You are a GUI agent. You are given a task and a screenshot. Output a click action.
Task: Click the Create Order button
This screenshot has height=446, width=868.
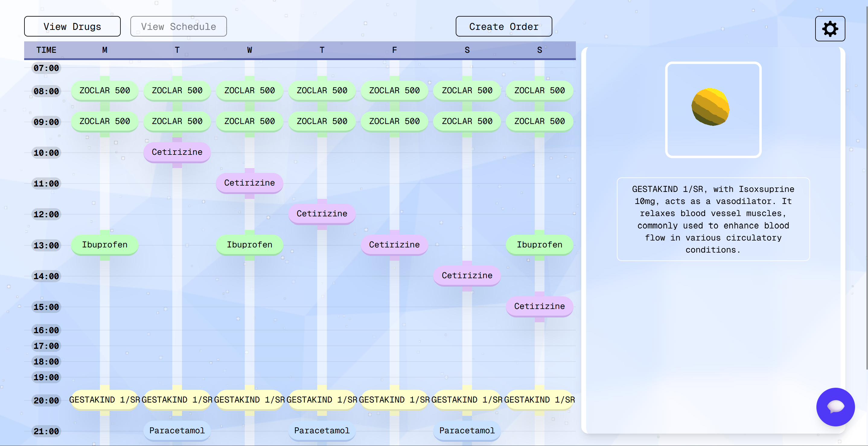[503, 26]
